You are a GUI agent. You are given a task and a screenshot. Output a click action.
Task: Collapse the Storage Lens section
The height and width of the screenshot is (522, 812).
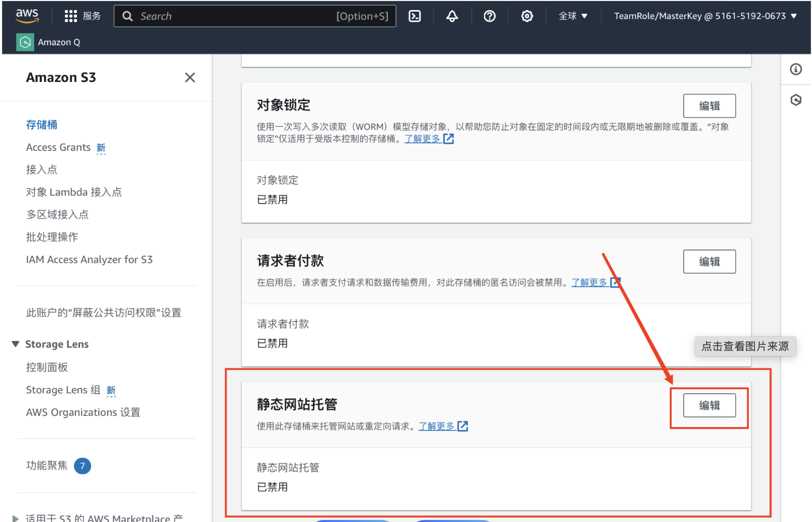coord(16,344)
